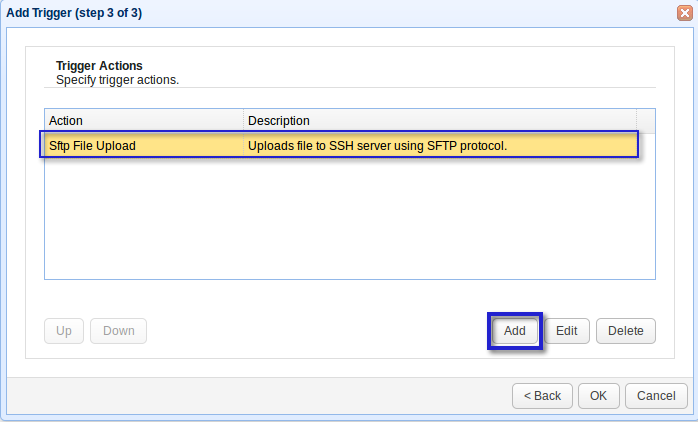Edit the selected trigger action
Viewport: 698px width, 422px height.
point(567,331)
